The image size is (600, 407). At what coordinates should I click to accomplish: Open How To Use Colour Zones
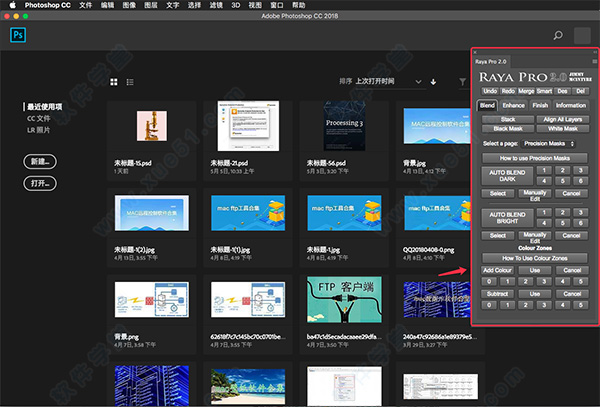[535, 258]
